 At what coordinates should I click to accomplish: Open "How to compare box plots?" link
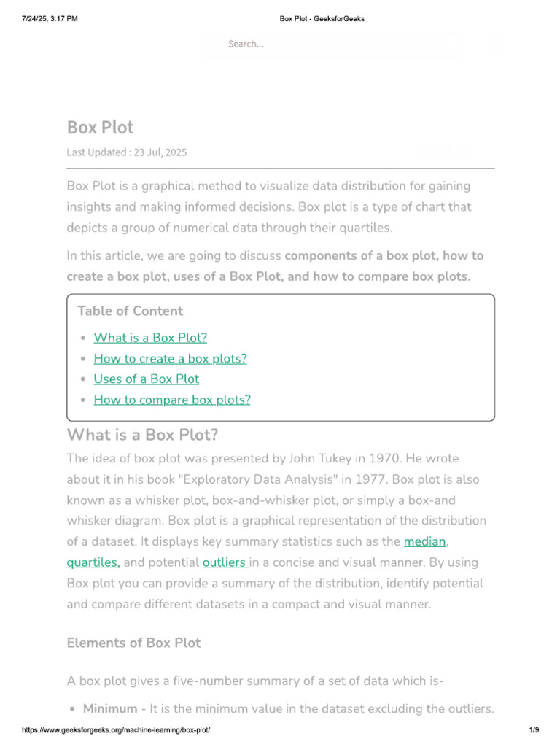172,400
